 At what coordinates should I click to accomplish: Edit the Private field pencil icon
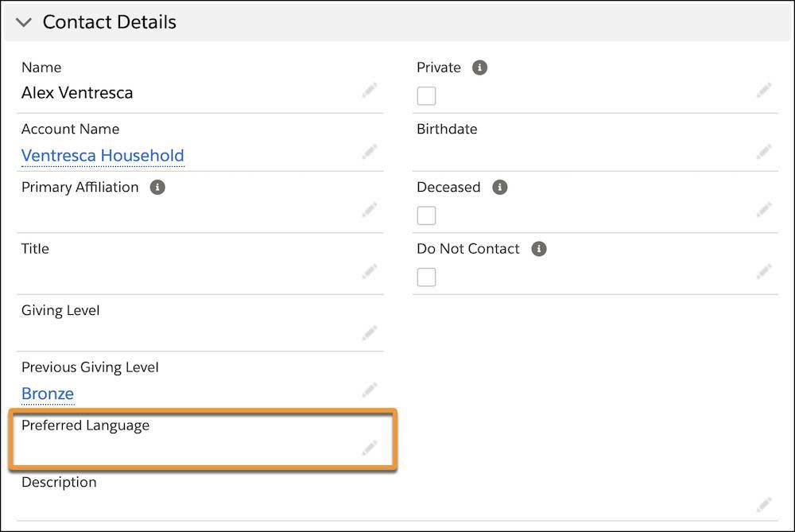point(765,91)
